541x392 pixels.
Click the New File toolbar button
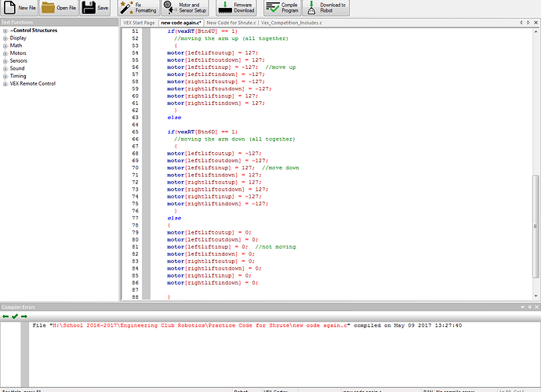[20, 8]
